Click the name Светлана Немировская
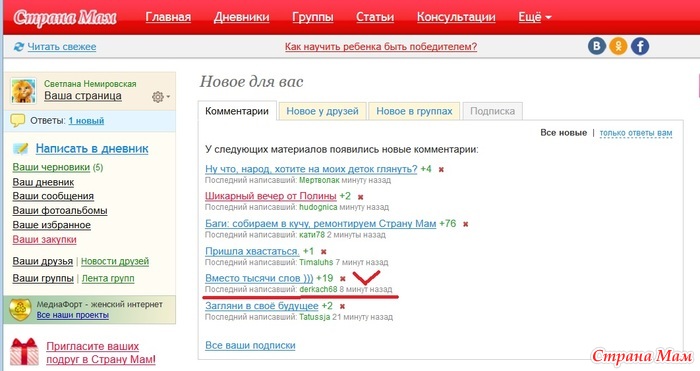Screen dimensions: 700x371 (x=90, y=84)
